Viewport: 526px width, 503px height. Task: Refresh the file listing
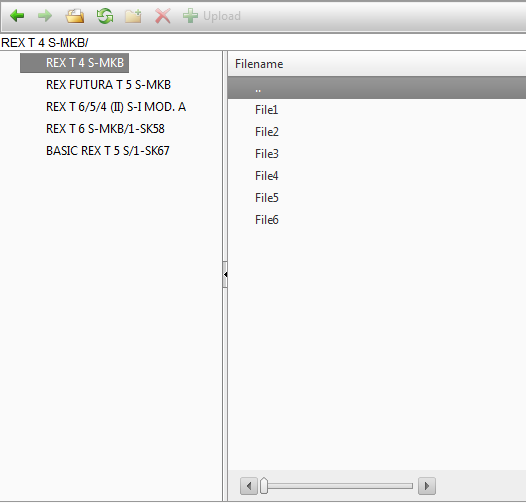(105, 16)
